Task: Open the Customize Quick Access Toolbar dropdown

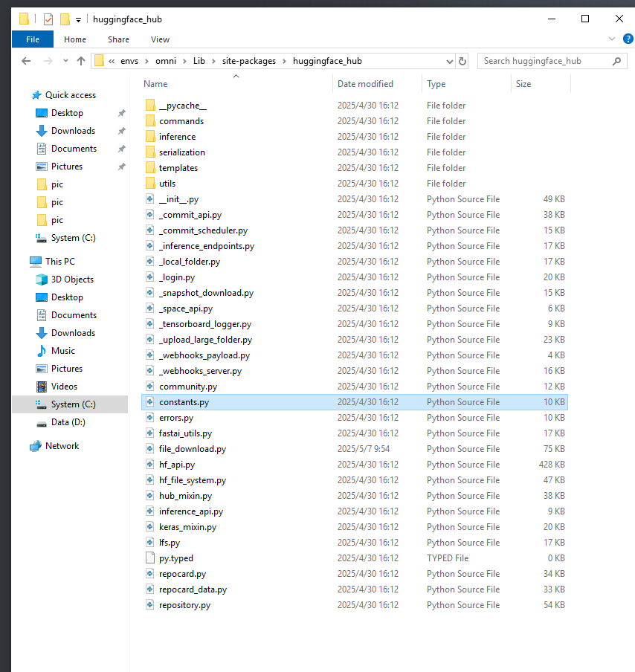Action: click(79, 20)
